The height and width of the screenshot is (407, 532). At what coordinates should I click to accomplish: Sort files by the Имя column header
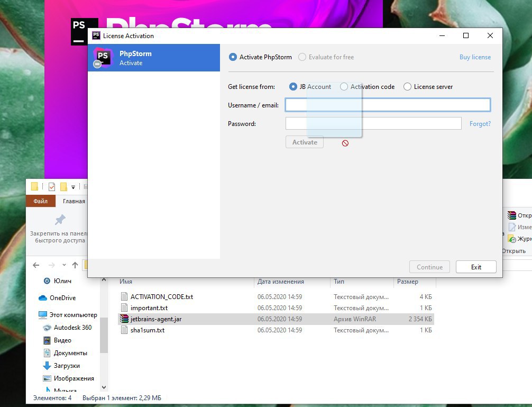pos(125,282)
